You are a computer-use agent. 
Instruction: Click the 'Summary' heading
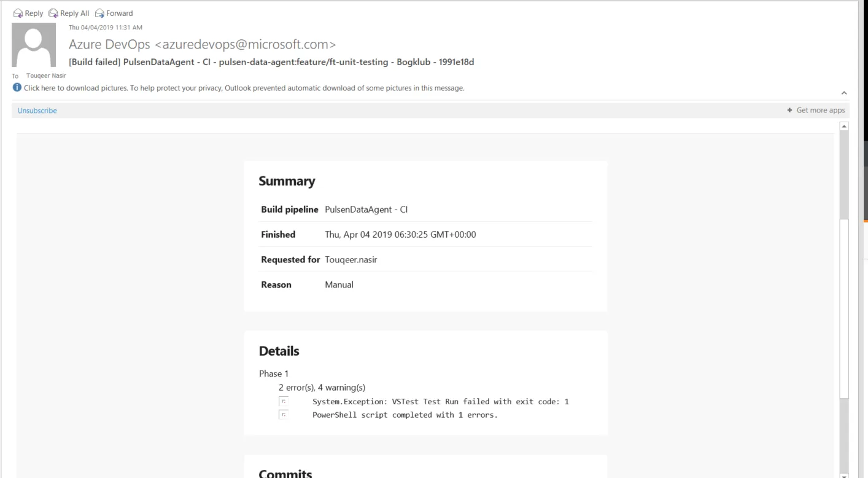coord(287,181)
